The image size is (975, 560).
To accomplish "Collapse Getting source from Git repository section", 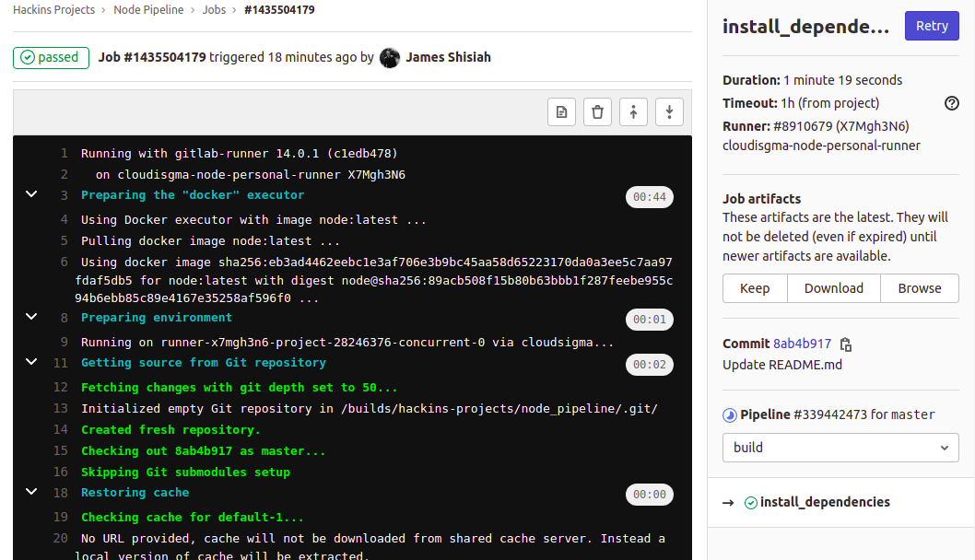I will (31, 362).
